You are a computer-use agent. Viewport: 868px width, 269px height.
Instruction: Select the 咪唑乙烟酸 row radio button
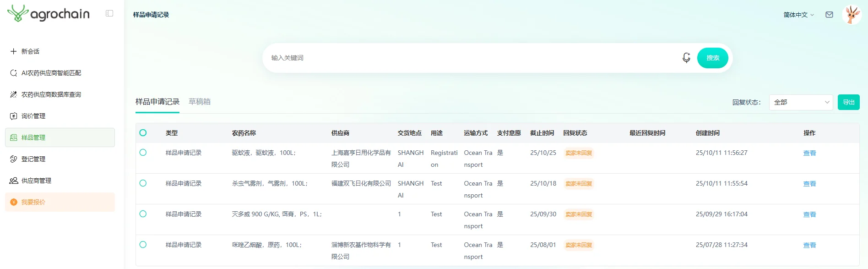coord(143,245)
